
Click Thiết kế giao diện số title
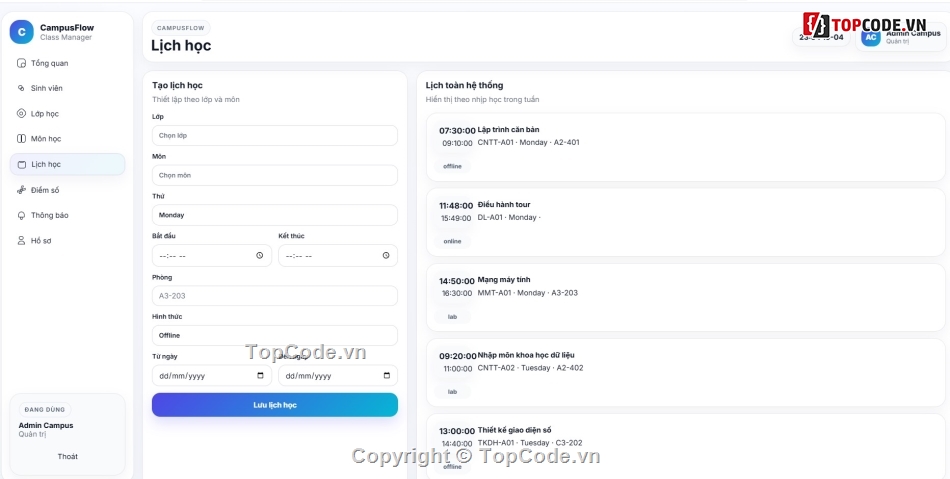click(514, 430)
